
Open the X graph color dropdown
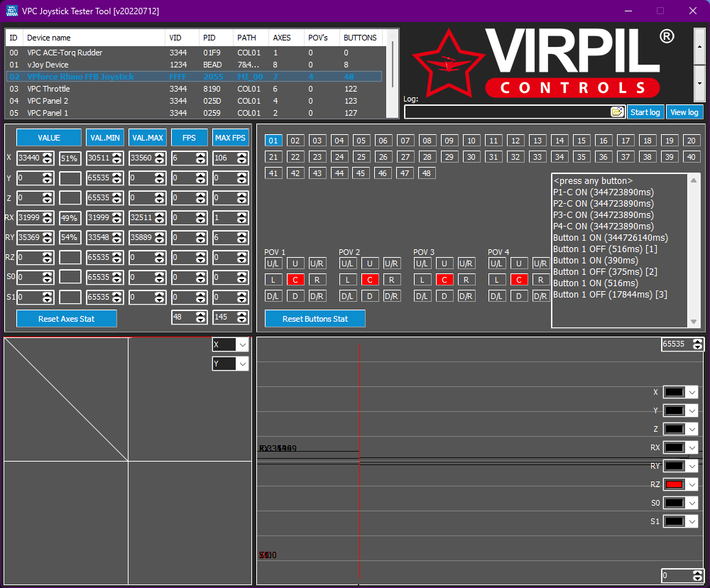coord(692,392)
